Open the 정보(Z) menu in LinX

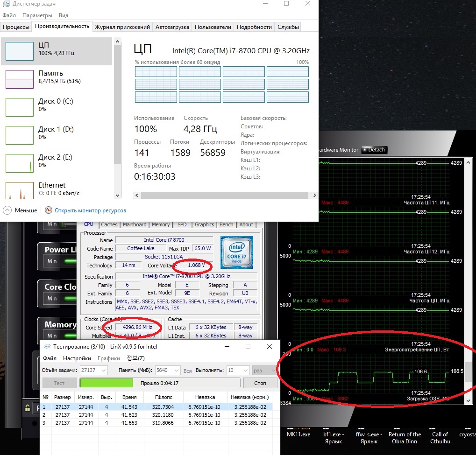[x=135, y=358]
